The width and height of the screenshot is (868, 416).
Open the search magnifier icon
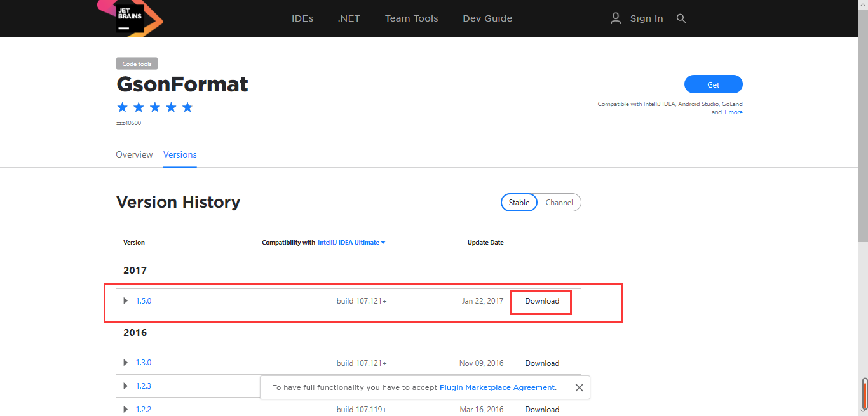click(x=681, y=18)
